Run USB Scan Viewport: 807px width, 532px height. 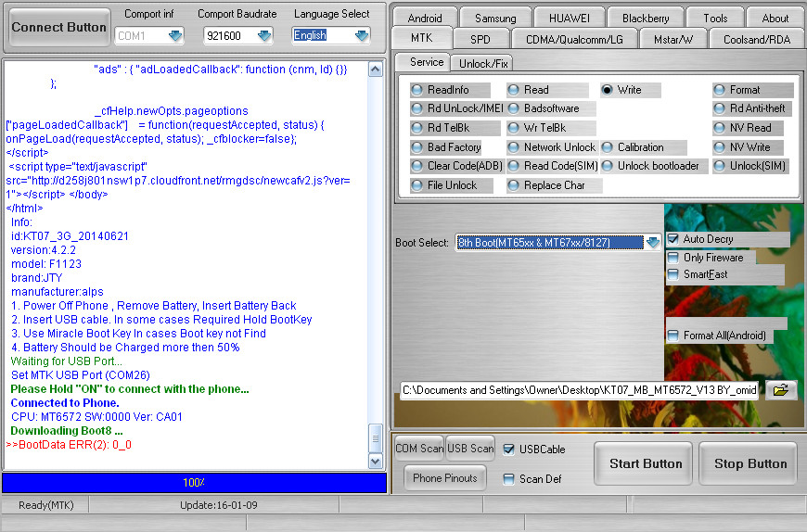pyautogui.click(x=470, y=449)
